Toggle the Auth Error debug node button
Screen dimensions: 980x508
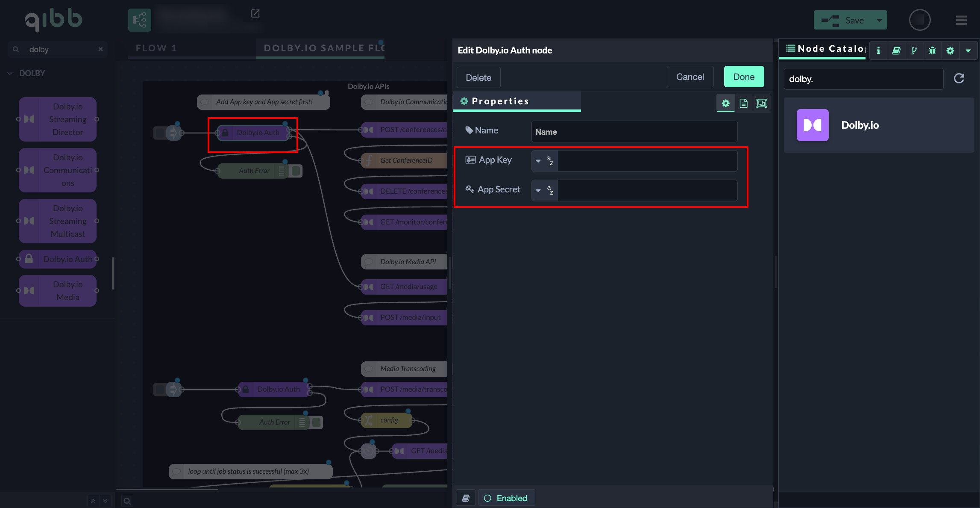tap(296, 171)
